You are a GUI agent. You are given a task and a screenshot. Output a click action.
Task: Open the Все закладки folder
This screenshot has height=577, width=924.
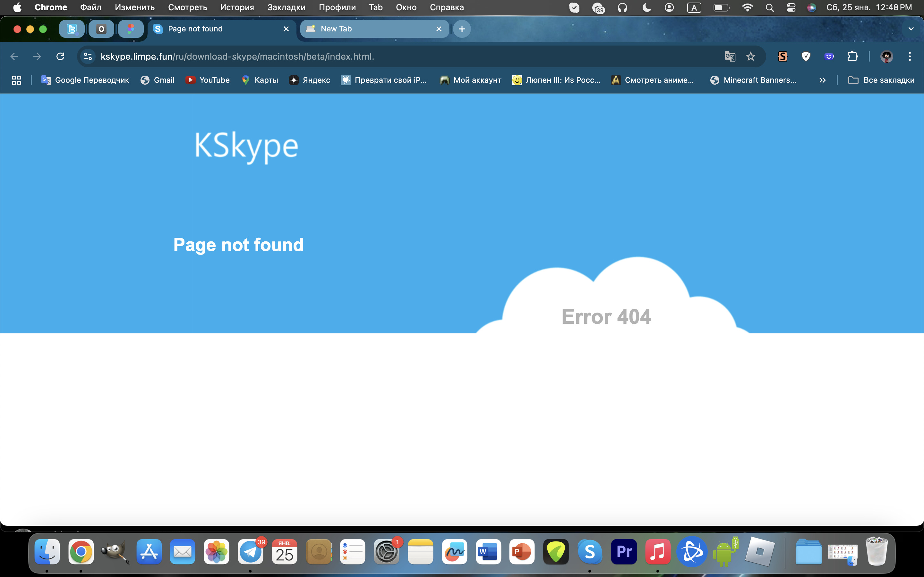[x=881, y=80]
